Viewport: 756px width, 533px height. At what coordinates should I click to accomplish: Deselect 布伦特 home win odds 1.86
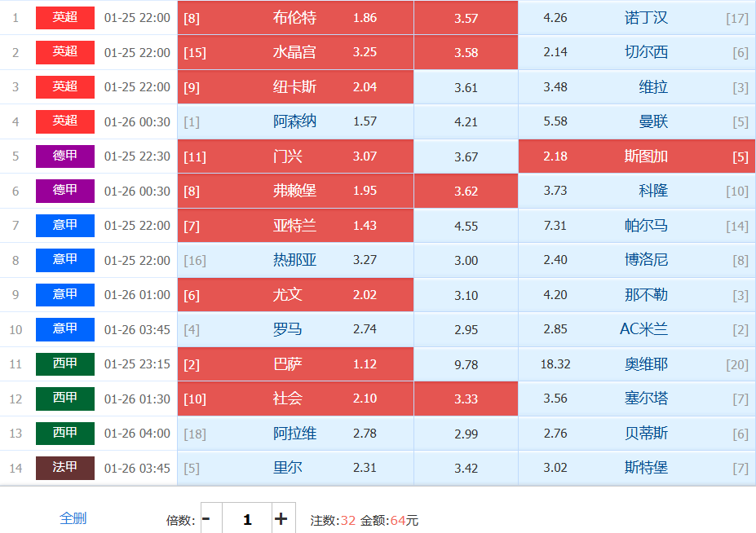pos(295,18)
